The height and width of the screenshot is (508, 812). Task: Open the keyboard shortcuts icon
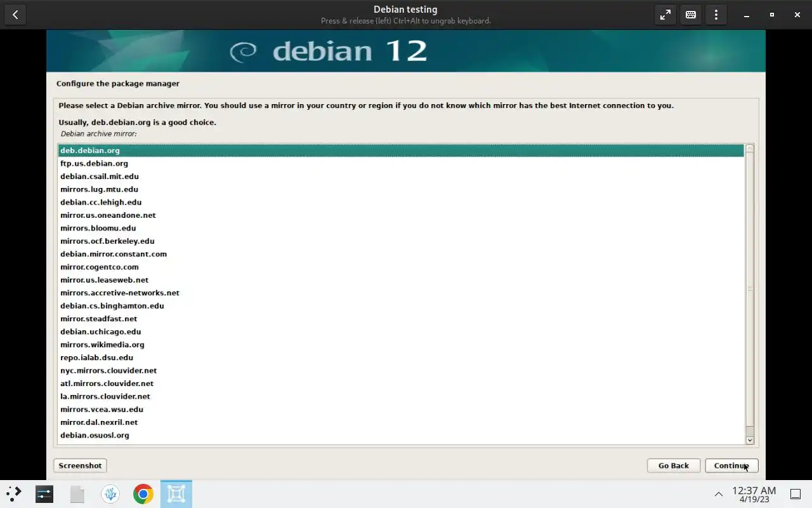[691, 15]
